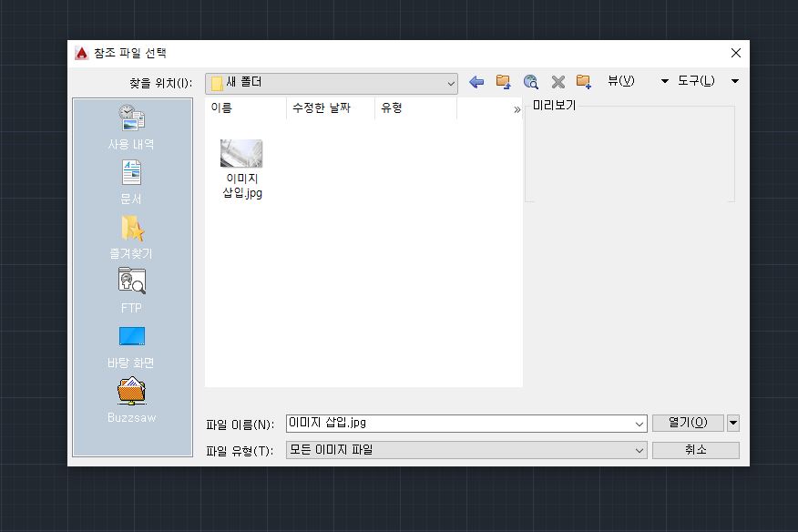
Task: Select the 즐겨찾기 favorites shortcut
Action: 130,232
